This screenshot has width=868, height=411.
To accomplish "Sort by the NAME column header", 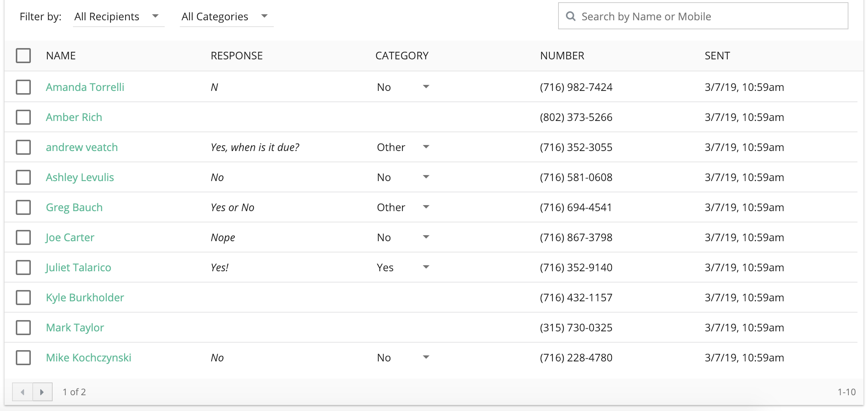I will pos(61,56).
